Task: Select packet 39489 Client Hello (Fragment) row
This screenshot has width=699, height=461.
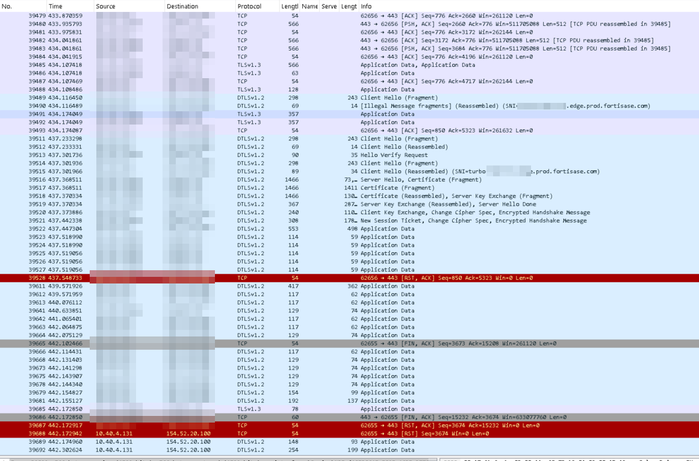Action: (x=350, y=98)
